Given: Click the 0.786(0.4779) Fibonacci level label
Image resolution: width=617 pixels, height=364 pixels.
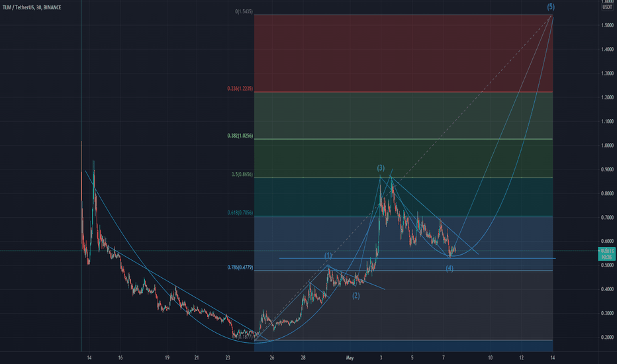Looking at the screenshot, I should coord(240,267).
